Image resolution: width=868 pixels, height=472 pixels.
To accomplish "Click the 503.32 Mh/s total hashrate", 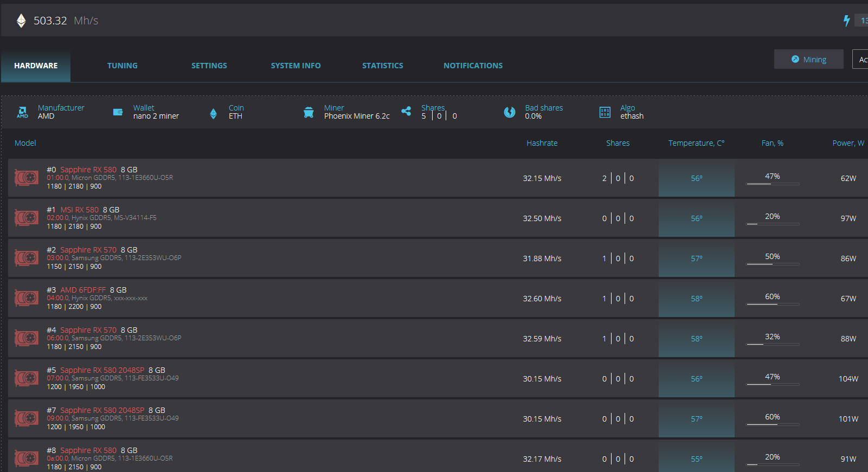I will tap(66, 21).
